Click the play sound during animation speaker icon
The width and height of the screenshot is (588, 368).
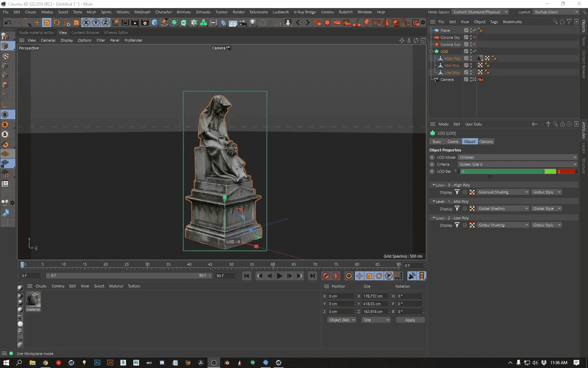(x=412, y=276)
